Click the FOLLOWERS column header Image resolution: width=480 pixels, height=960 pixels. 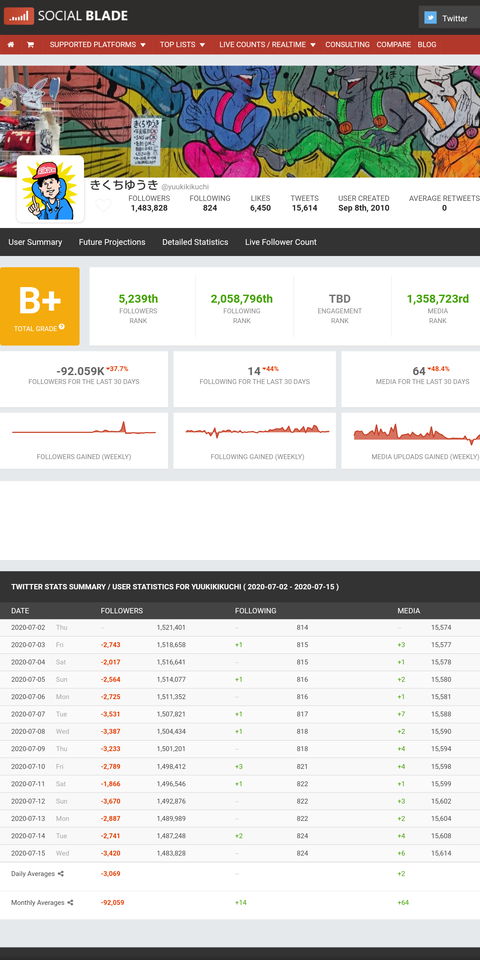[x=122, y=611]
